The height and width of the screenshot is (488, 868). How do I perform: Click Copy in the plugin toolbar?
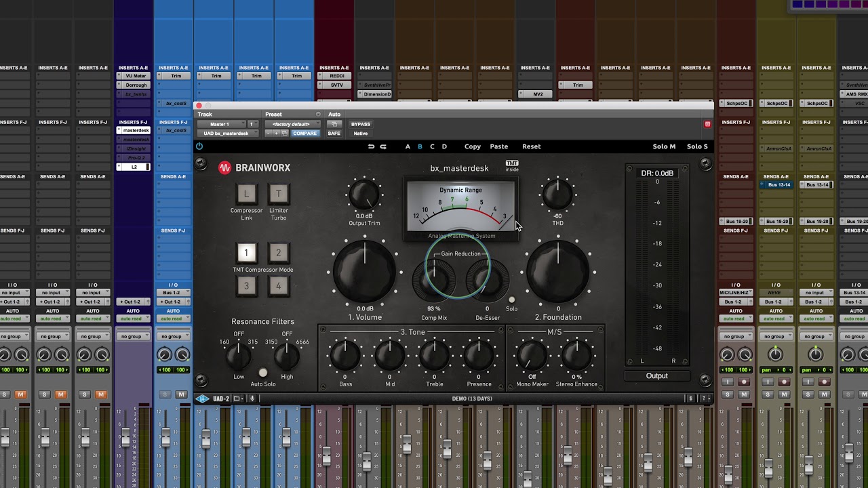click(473, 146)
